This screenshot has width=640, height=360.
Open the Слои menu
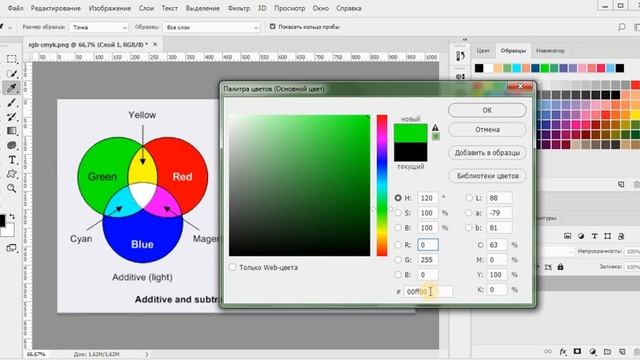tap(146, 8)
